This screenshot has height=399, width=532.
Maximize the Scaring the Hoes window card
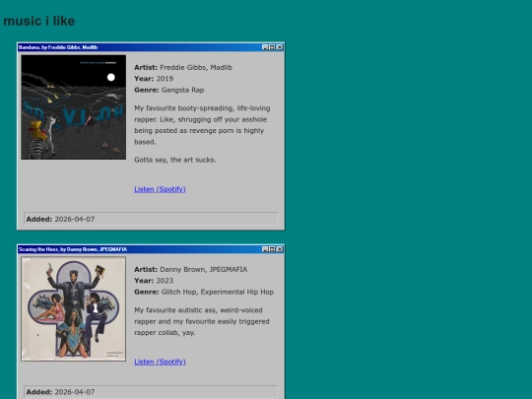click(x=272, y=249)
